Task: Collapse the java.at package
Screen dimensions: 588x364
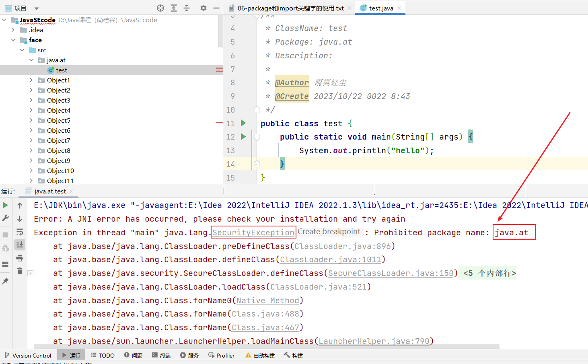Action: coord(31,60)
